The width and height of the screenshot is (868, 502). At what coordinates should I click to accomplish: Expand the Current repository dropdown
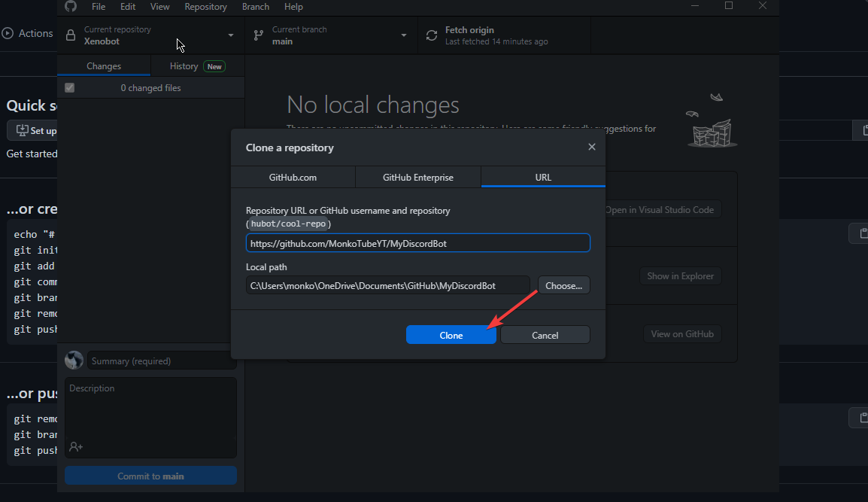tap(231, 35)
